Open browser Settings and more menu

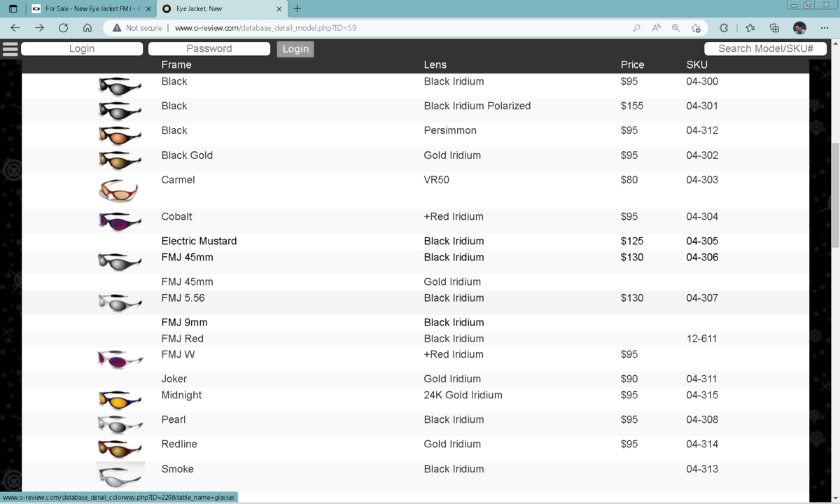824,28
